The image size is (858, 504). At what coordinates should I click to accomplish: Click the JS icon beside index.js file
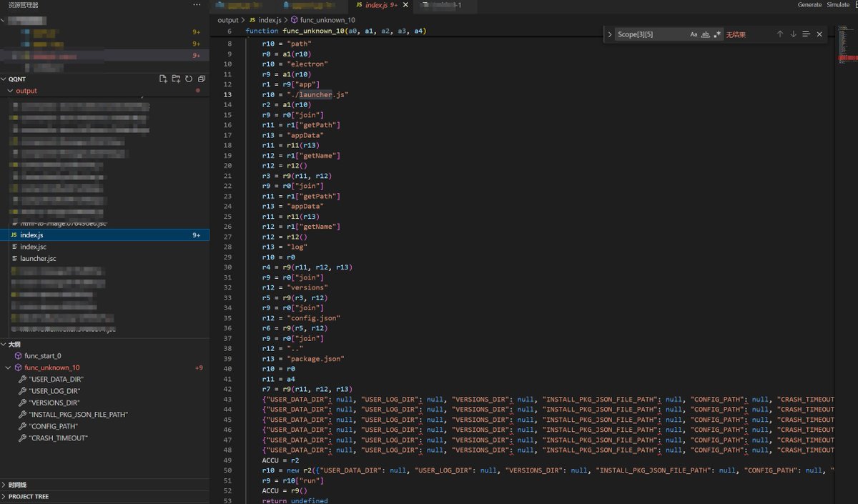click(14, 235)
